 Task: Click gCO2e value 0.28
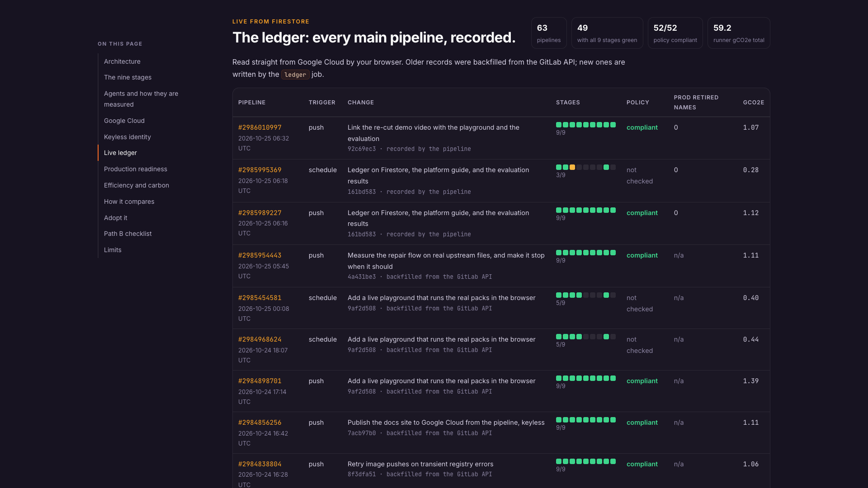[x=751, y=170]
